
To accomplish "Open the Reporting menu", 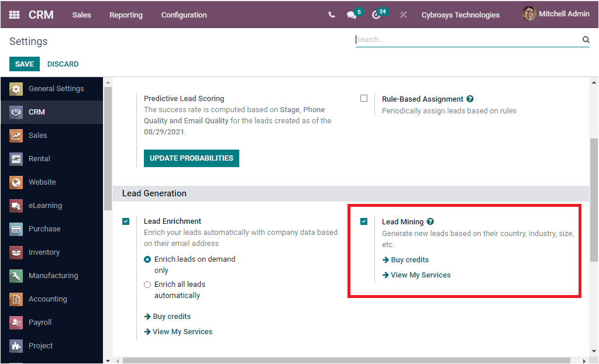I will tap(126, 15).
